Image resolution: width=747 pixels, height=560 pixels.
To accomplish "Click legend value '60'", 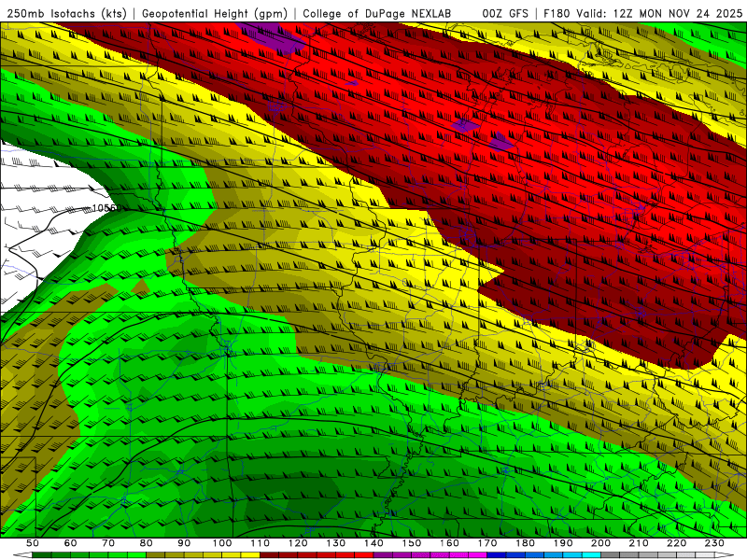I will pyautogui.click(x=71, y=543).
